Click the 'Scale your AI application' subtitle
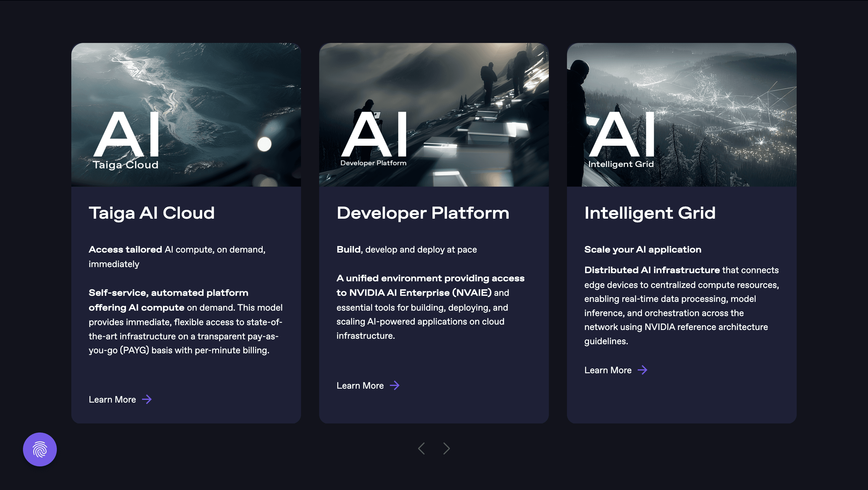Image resolution: width=868 pixels, height=490 pixels. [643, 249]
